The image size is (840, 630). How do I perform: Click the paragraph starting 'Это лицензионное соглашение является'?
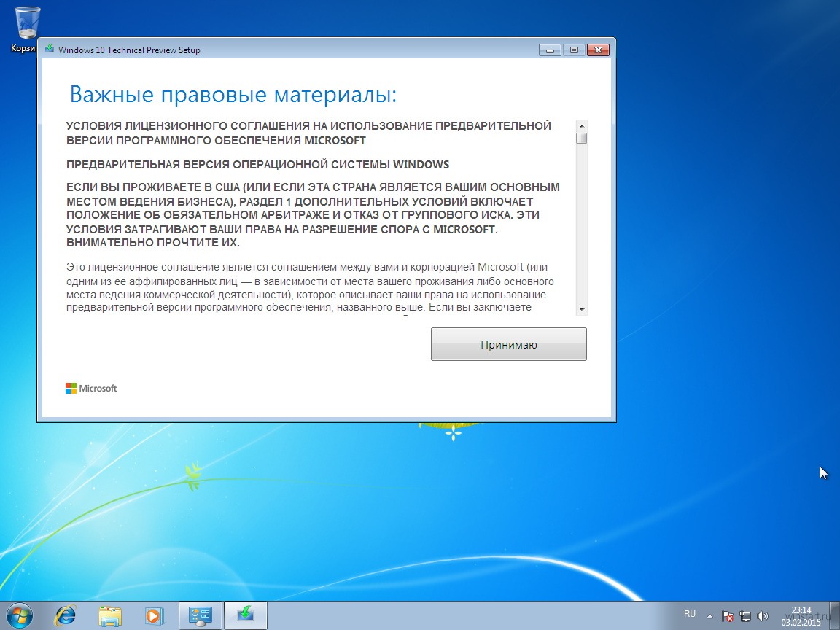coord(310,287)
